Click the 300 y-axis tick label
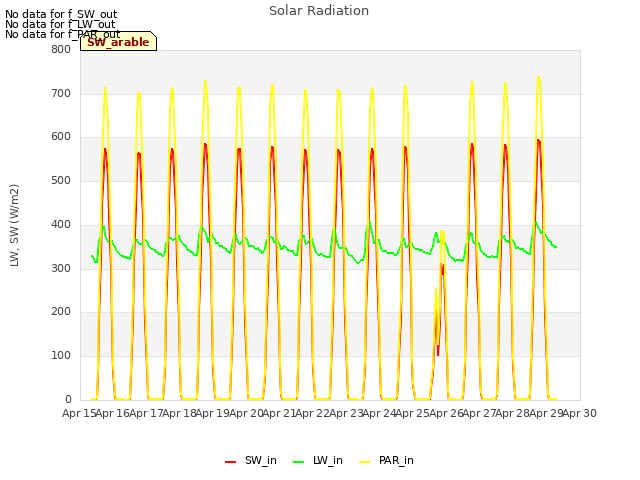The height and width of the screenshot is (480, 640). click(x=61, y=268)
